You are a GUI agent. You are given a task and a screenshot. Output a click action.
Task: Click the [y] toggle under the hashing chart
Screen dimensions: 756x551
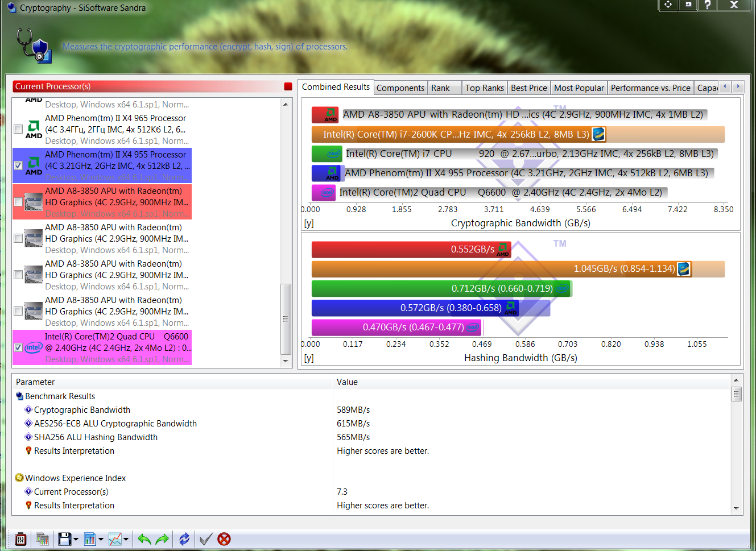(x=309, y=358)
